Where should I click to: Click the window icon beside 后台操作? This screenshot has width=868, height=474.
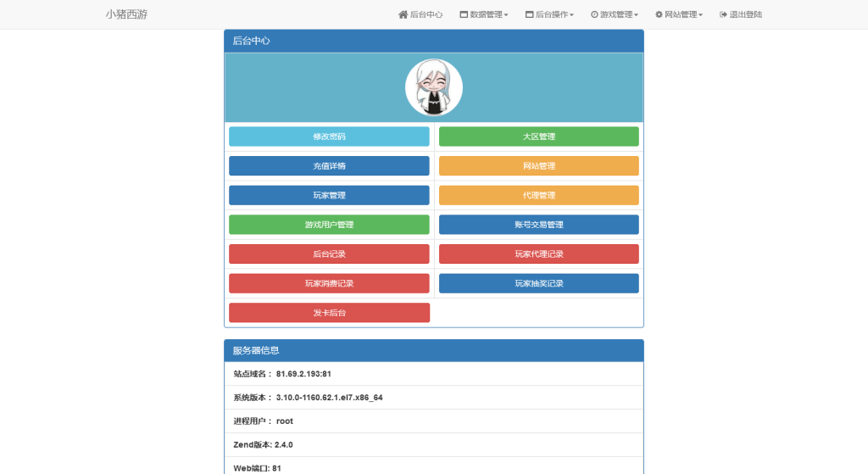click(529, 14)
